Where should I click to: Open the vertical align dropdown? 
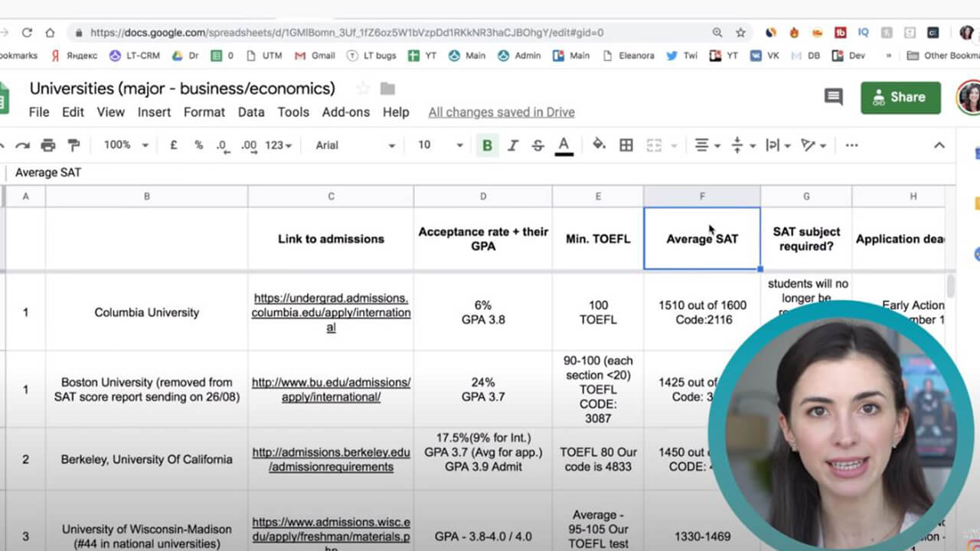[x=743, y=145]
